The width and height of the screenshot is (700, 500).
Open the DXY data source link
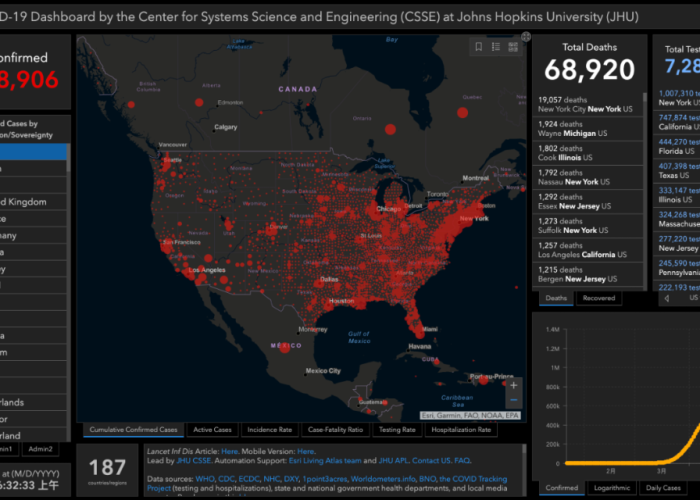tap(291, 479)
